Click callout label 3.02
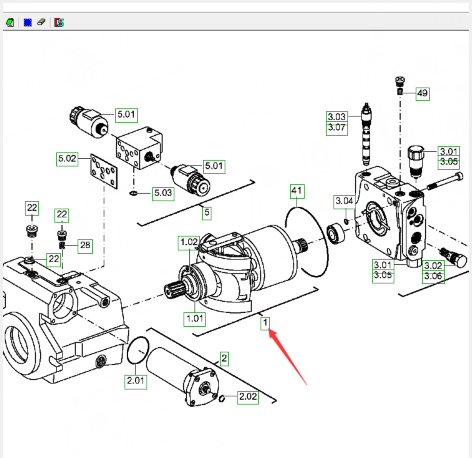 (433, 266)
